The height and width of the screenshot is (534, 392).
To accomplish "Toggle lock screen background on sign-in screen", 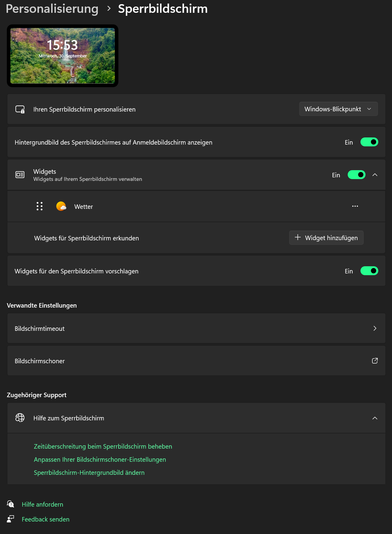I will tap(369, 142).
